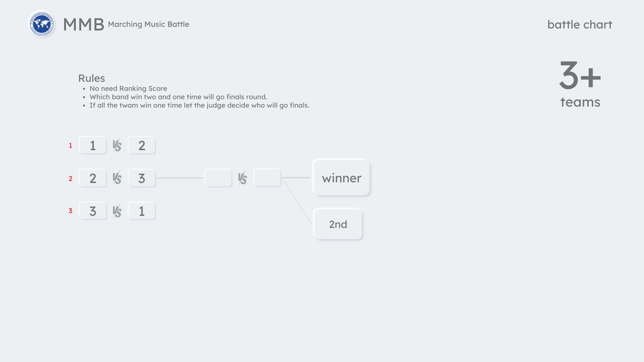Click the 2nd place box
This screenshot has height=362, width=644.
click(x=338, y=224)
